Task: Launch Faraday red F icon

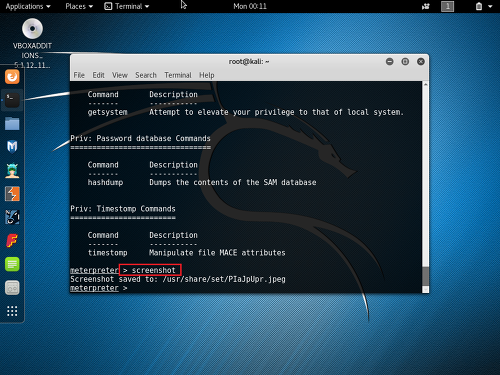Action: pos(12,241)
